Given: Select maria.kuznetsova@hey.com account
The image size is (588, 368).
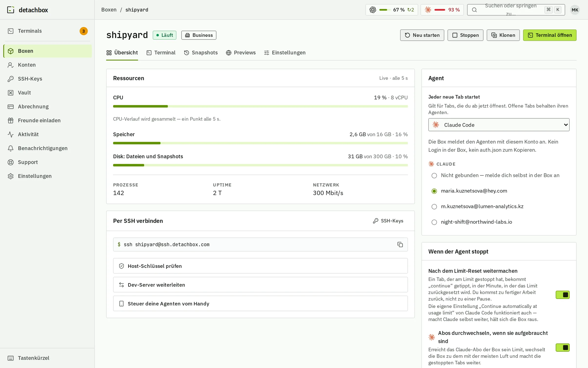Looking at the screenshot, I should click(434, 191).
